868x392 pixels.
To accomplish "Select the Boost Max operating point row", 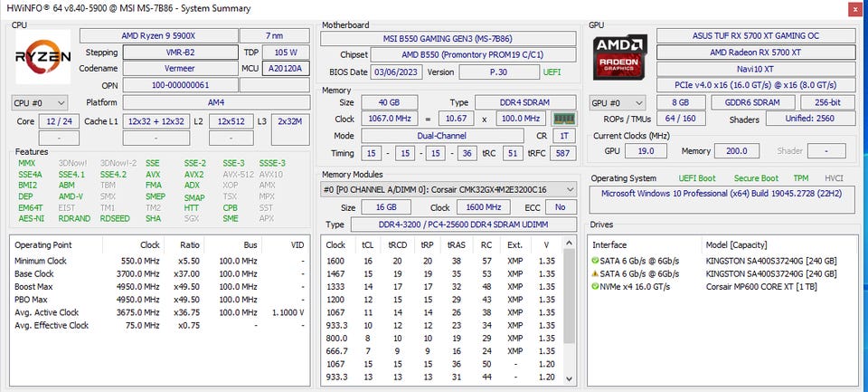I will 159,287.
